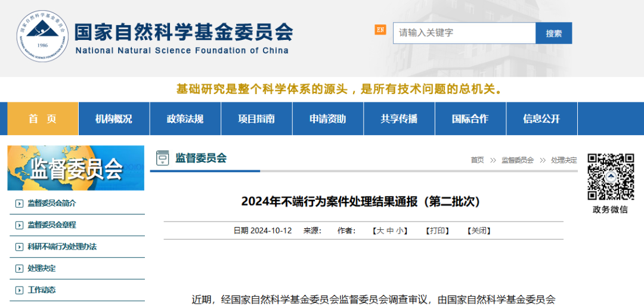Open the 首页 home menu item
The image size is (644, 308).
(x=43, y=119)
